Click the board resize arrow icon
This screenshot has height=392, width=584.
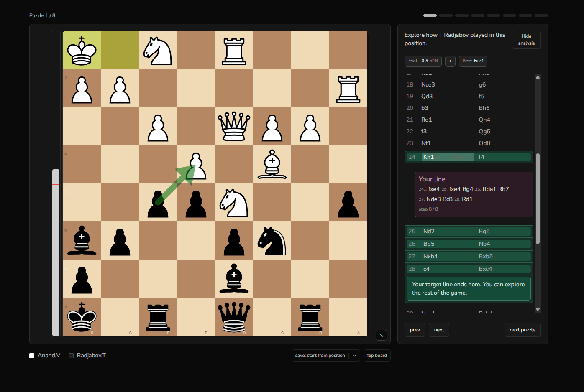coord(381,335)
